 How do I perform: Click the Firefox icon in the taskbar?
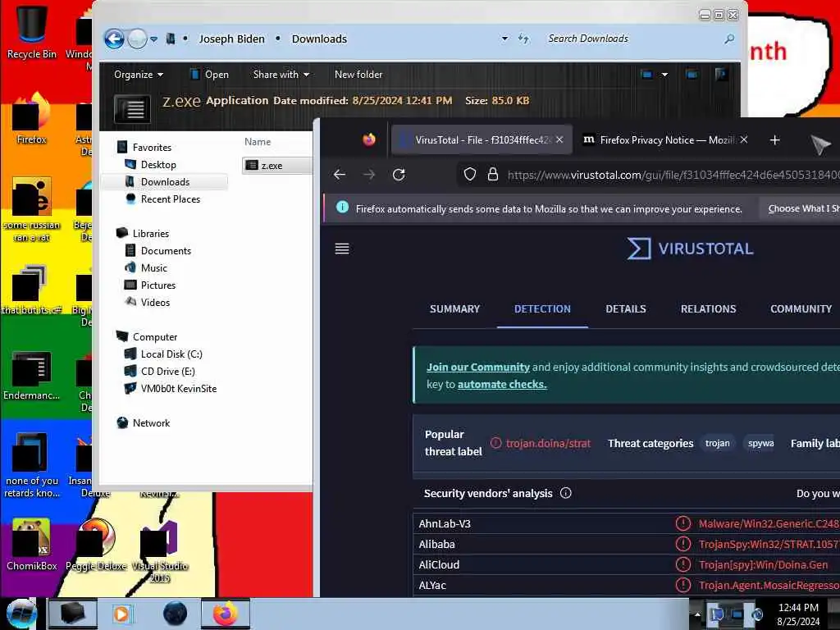point(226,614)
